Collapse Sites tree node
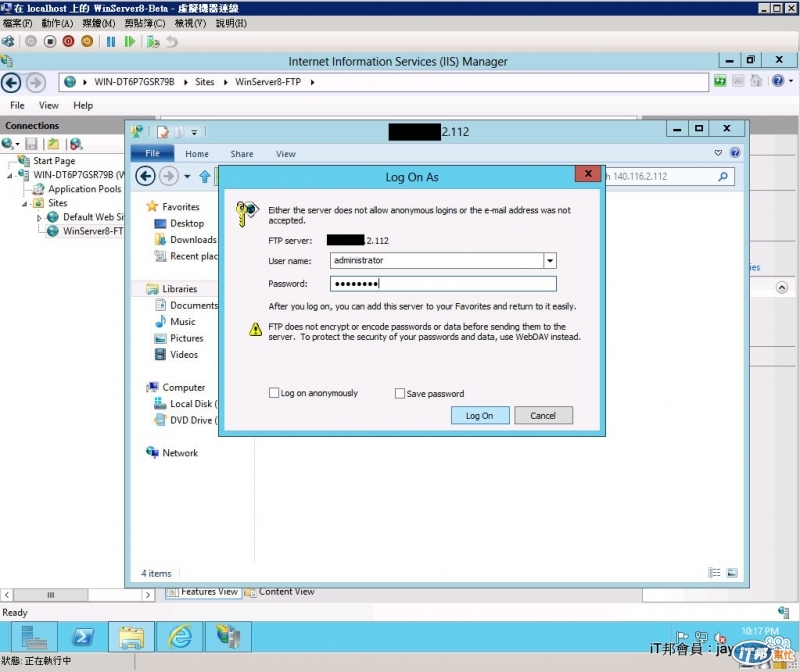The height and width of the screenshot is (672, 800). point(24,204)
